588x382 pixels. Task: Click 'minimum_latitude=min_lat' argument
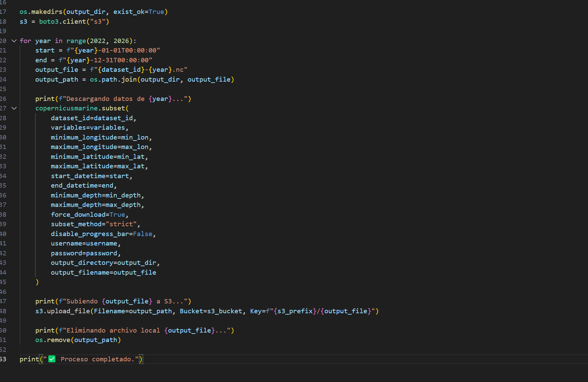[98, 156]
